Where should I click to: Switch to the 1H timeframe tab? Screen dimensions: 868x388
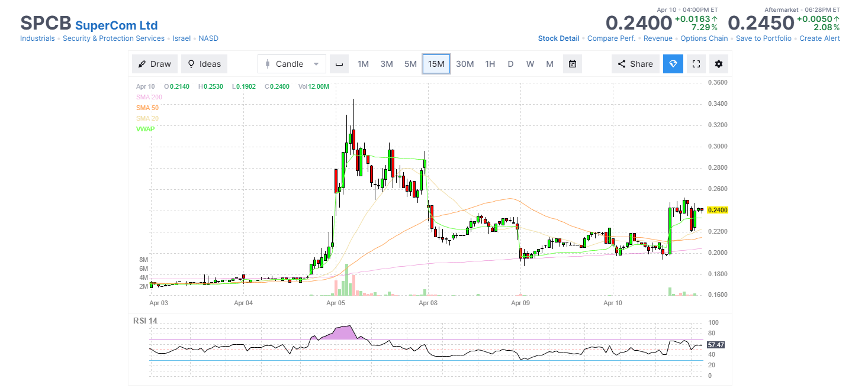pyautogui.click(x=490, y=63)
